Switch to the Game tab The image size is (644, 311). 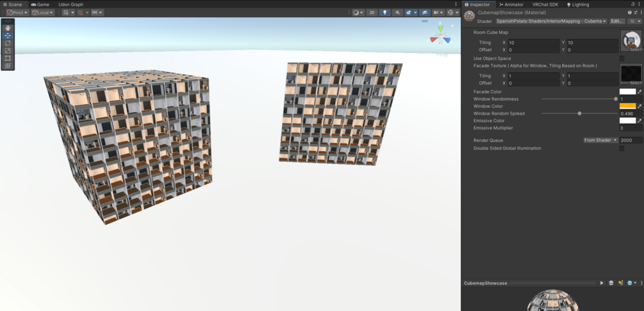[40, 4]
